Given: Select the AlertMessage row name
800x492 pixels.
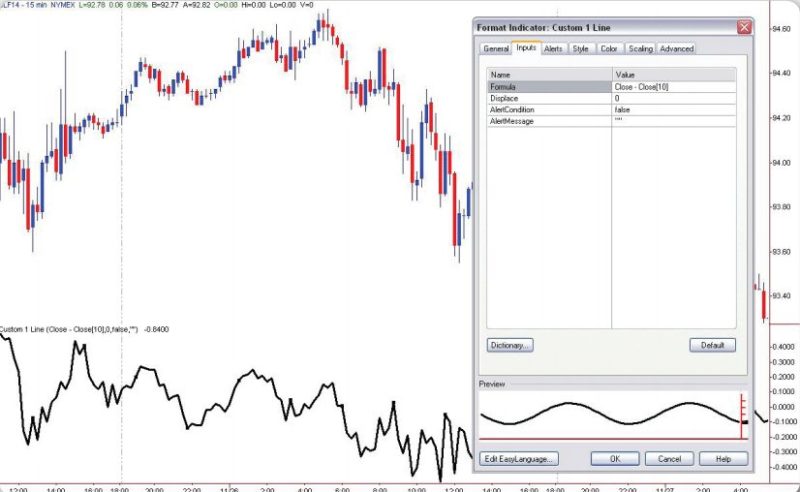Looking at the screenshot, I should tap(549, 121).
